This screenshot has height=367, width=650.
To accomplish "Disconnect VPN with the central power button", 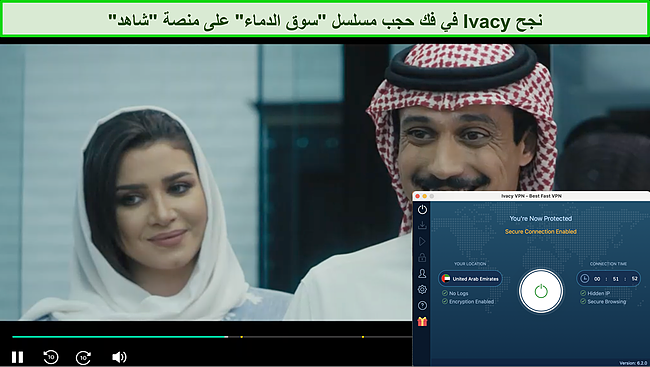I will point(541,291).
